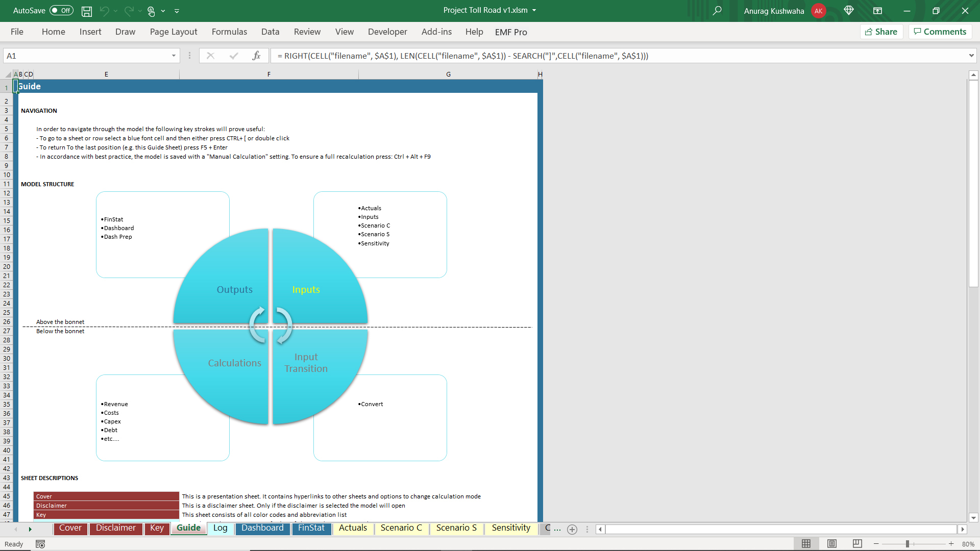Click the zoom slider handle
This screenshot has width=980, height=551.
pos(908,544)
